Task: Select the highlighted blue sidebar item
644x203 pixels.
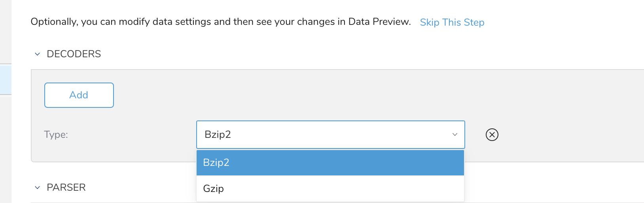Action: 6,79
